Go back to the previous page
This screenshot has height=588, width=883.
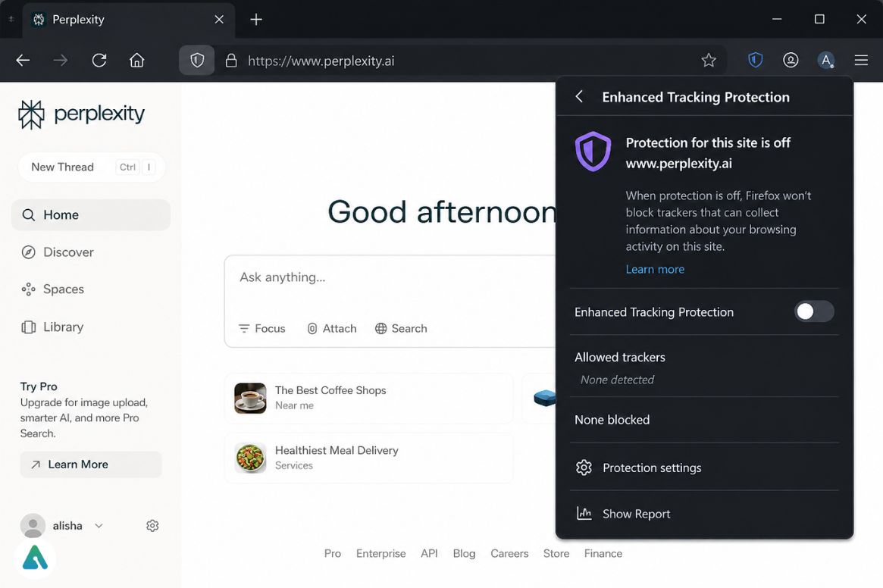tap(23, 61)
